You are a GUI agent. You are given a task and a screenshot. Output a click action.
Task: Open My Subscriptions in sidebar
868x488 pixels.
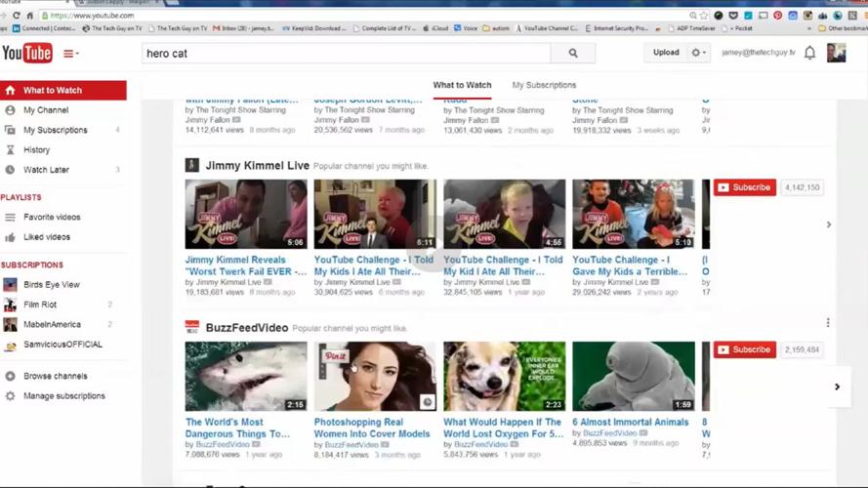(56, 130)
